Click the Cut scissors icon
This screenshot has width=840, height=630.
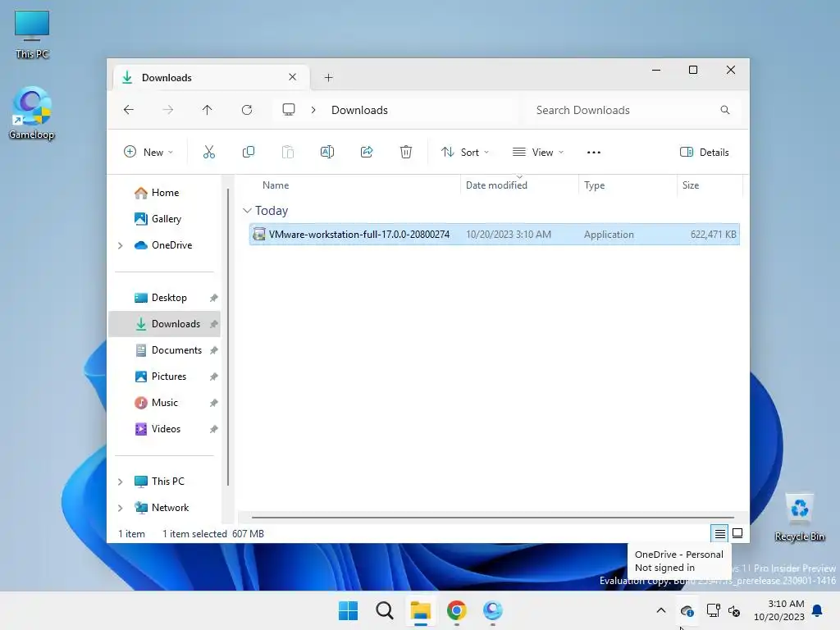pos(209,152)
